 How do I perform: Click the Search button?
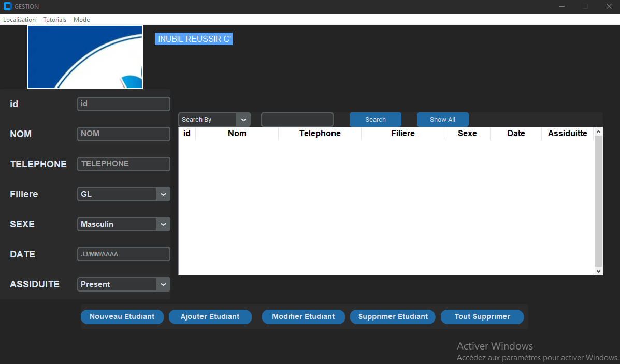pyautogui.click(x=375, y=120)
